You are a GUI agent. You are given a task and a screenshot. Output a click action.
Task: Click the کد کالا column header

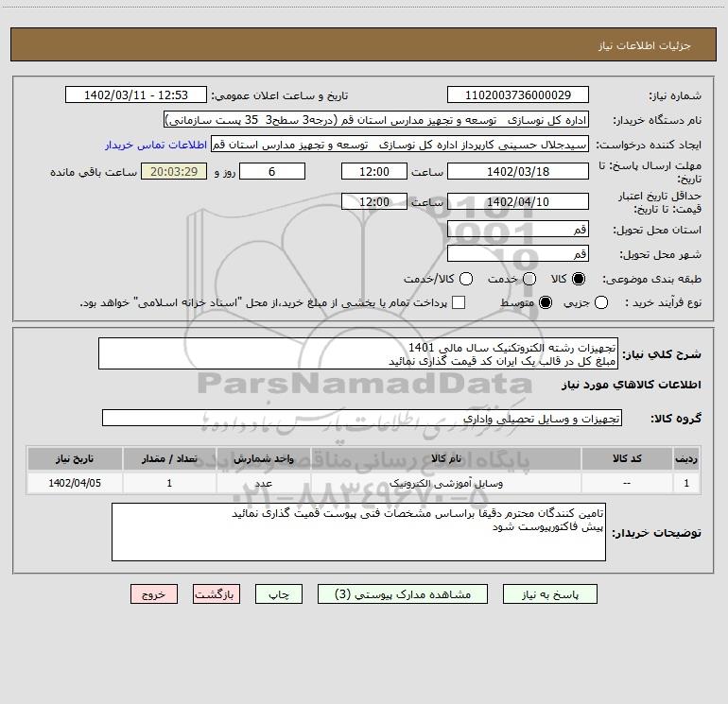627,458
